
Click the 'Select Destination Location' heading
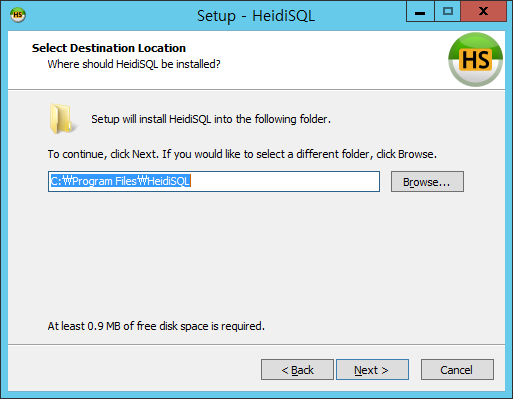(x=109, y=48)
